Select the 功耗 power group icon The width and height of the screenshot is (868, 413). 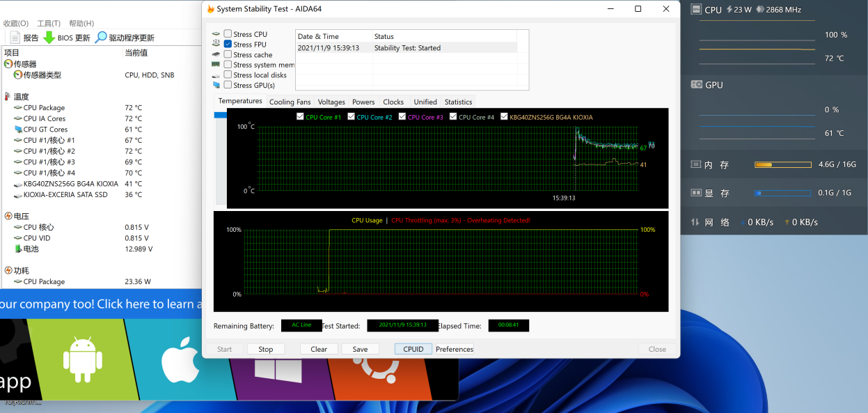click(8, 271)
